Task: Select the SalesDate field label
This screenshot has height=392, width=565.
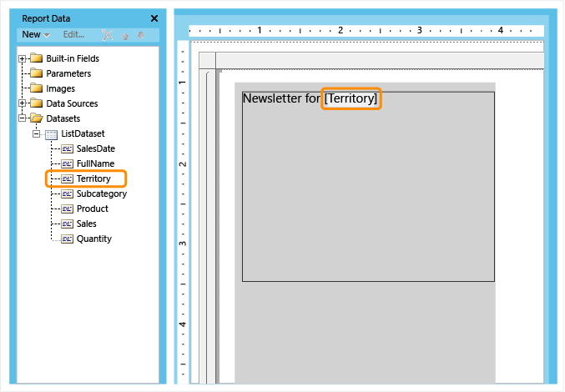Action: coord(96,148)
